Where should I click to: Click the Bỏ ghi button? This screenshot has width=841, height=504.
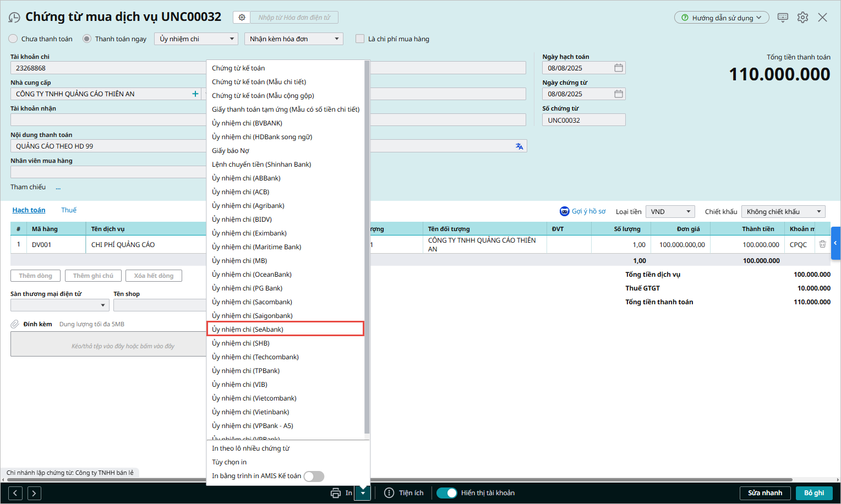(x=813, y=493)
